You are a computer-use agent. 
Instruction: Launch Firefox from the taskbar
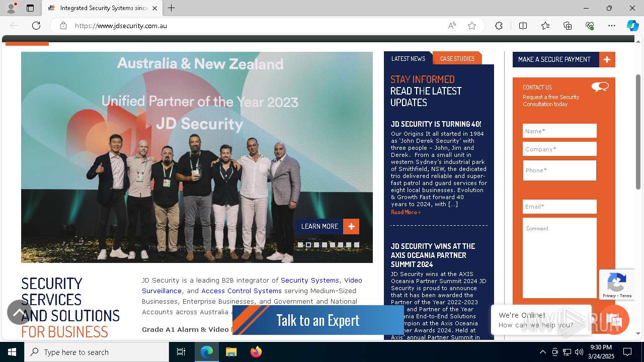(x=256, y=352)
